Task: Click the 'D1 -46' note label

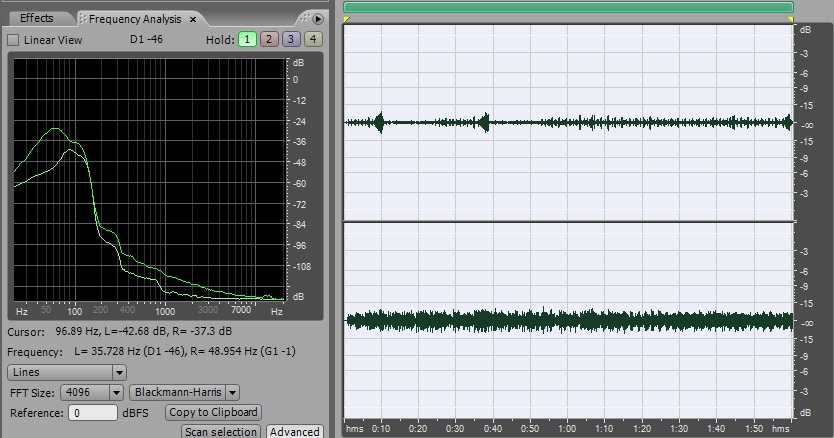Action: [146, 39]
